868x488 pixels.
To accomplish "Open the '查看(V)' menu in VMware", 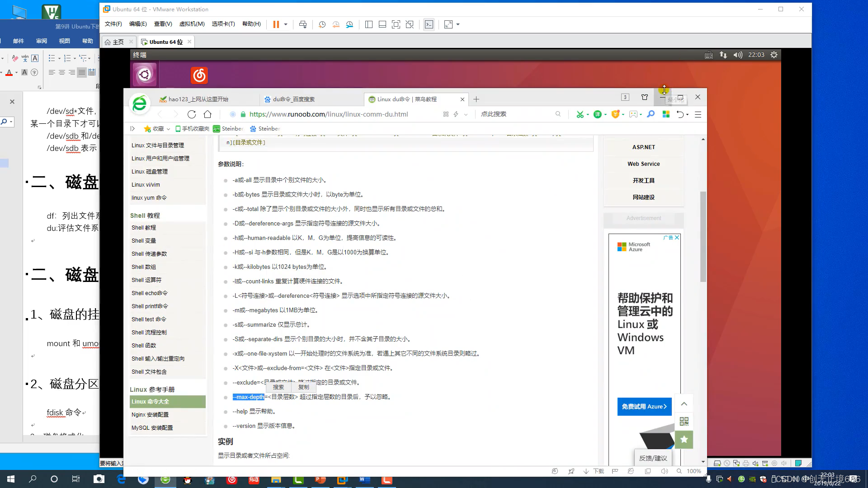I will point(162,24).
